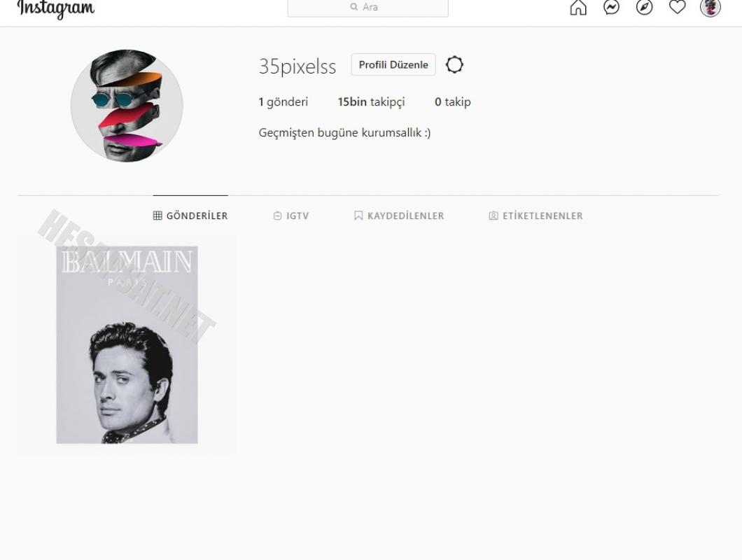
Task: Open the activity heart icon
Action: 677,7
